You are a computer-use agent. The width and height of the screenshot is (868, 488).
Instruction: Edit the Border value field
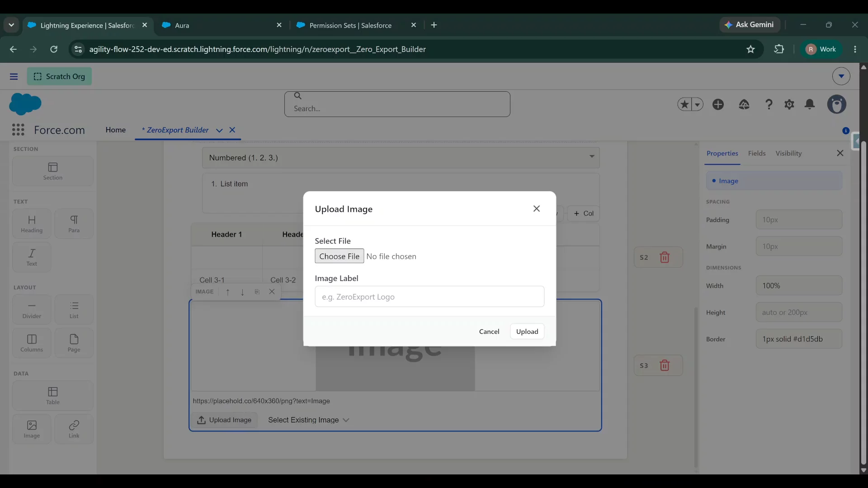[x=798, y=339]
